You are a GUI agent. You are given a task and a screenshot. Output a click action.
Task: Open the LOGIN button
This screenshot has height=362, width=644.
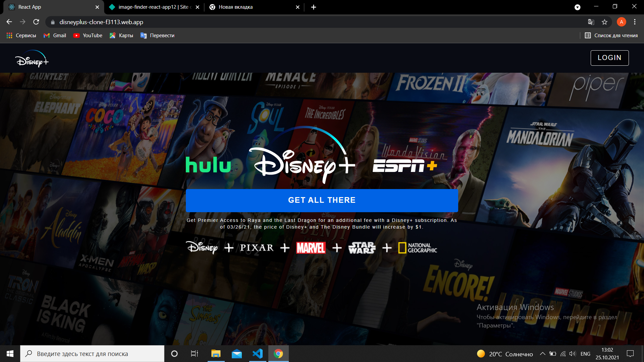pyautogui.click(x=609, y=58)
